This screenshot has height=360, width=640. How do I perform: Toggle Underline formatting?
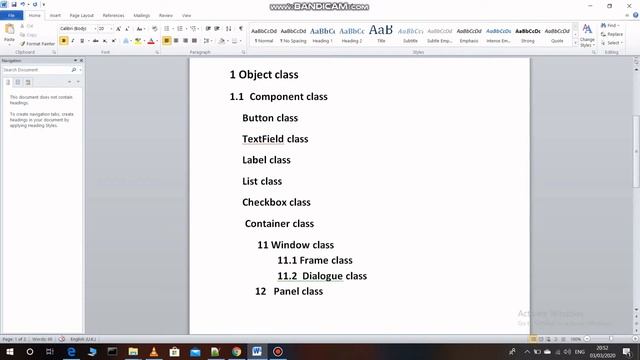pyautogui.click(x=82, y=41)
